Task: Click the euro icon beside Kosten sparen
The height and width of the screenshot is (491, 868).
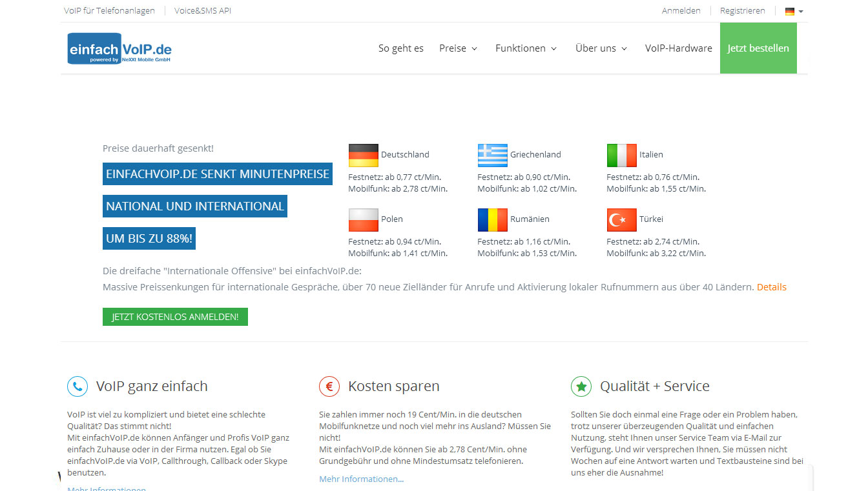Action: click(329, 386)
